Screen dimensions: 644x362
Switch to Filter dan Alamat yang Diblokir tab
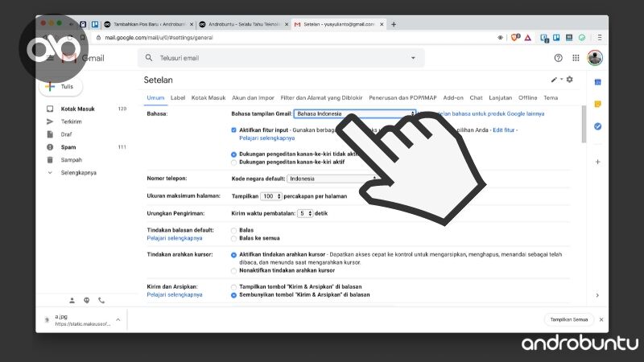[x=321, y=97]
